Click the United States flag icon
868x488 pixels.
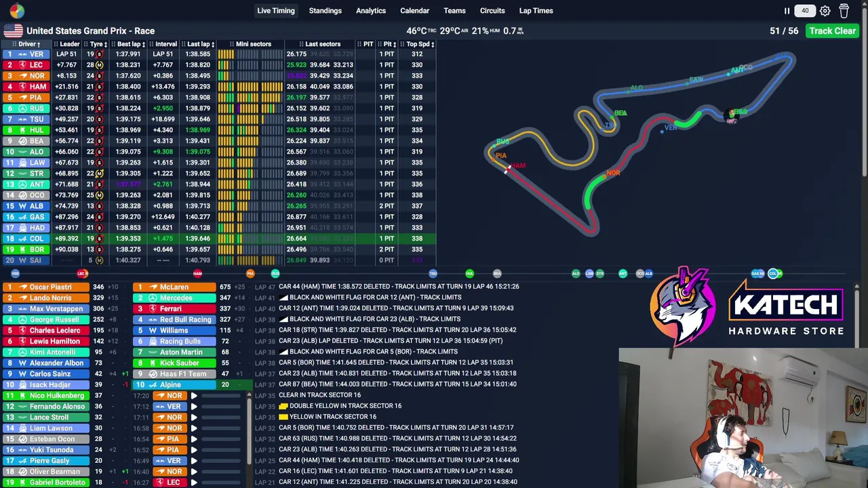(x=13, y=30)
